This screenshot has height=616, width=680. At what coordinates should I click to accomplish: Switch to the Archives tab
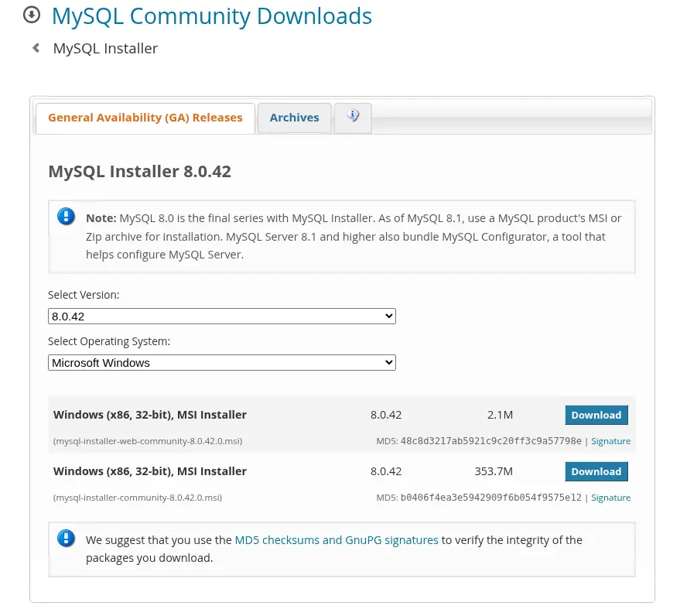tap(294, 117)
